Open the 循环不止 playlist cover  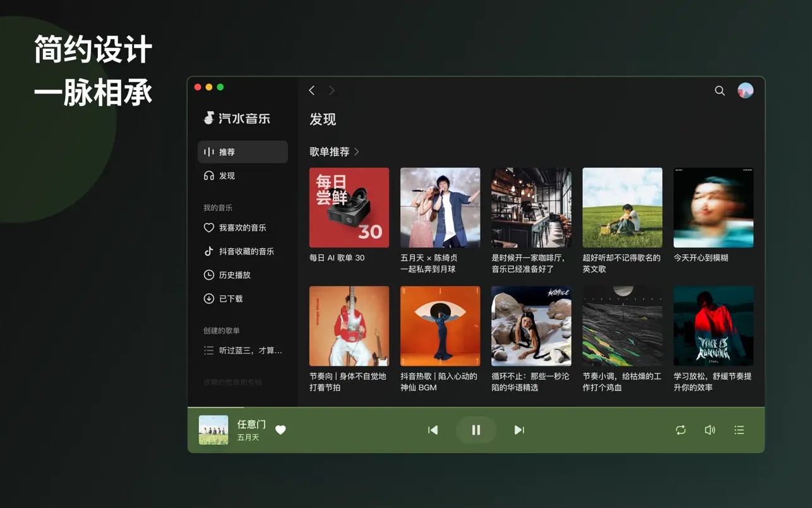pyautogui.click(x=531, y=326)
